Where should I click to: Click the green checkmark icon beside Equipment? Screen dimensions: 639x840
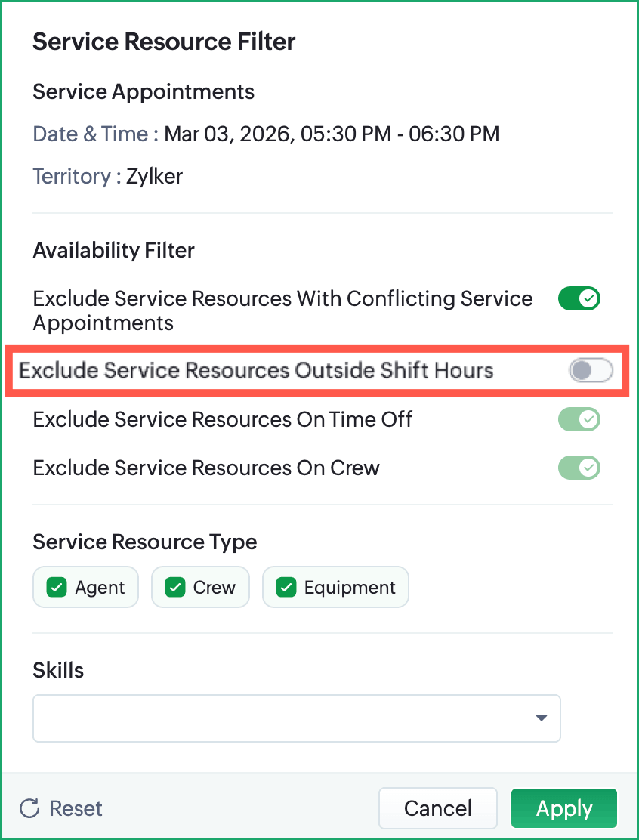[x=286, y=588]
